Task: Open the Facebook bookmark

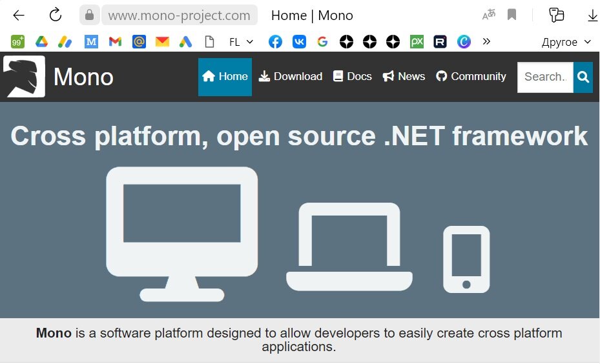Action: point(275,42)
